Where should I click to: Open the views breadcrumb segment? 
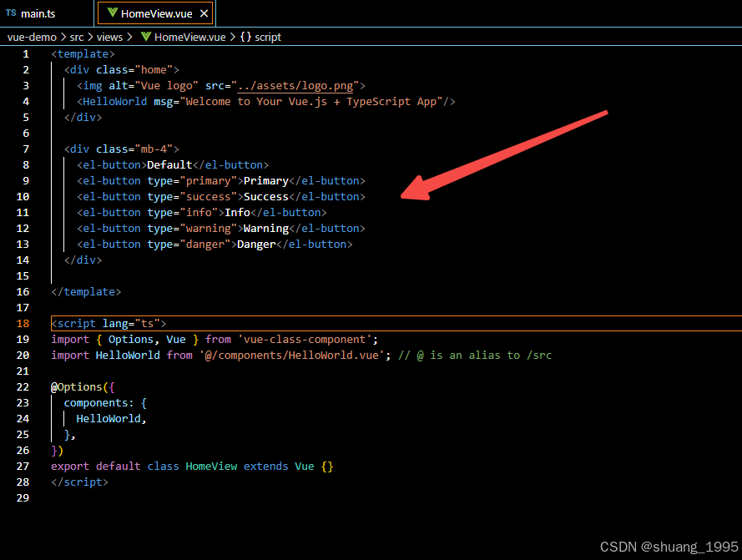tap(109, 37)
